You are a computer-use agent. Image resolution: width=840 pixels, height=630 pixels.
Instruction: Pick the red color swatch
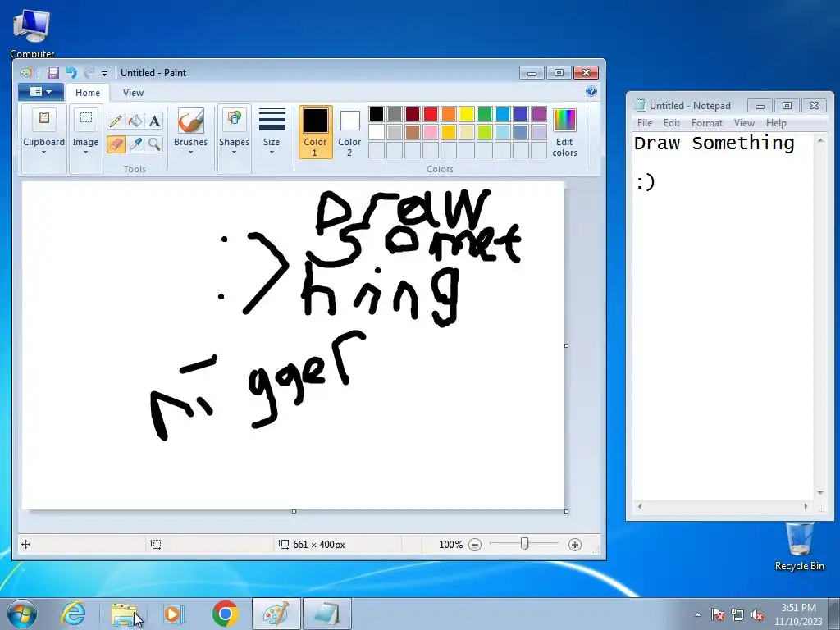[431, 113]
